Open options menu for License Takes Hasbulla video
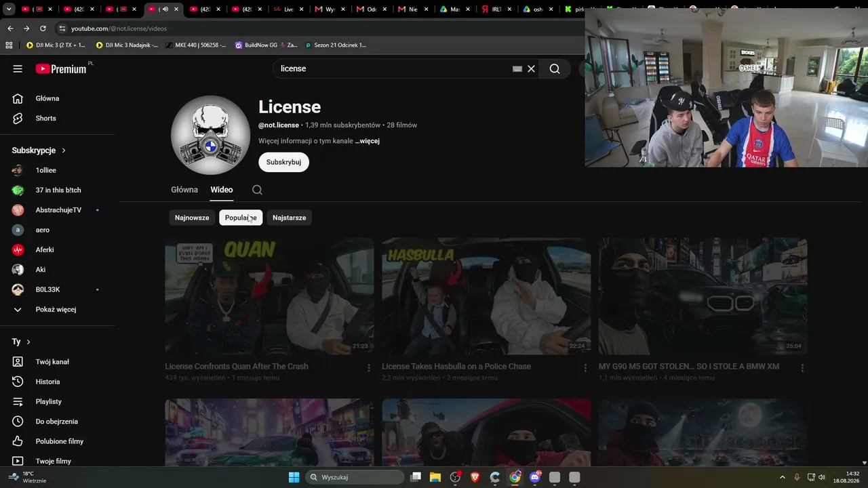868x488 pixels. point(586,367)
